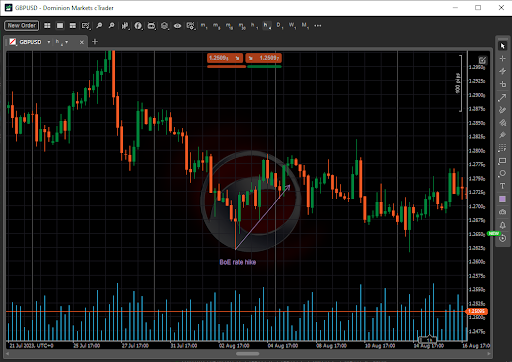The width and height of the screenshot is (512, 362).
Task: Click the sell button at 1.2509
Action: (x=226, y=58)
